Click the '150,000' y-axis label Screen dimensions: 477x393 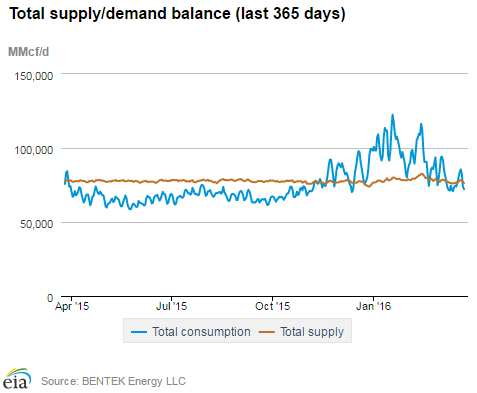tap(34, 76)
